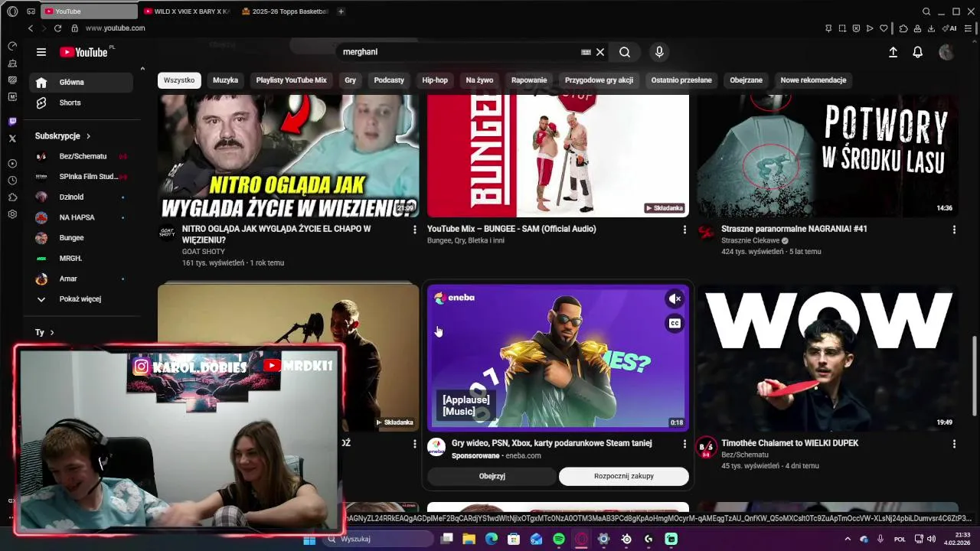Image resolution: width=980 pixels, height=551 pixels.
Task: Open the POTWORY W ŚRODKU LASU thumbnail
Action: 827,156
